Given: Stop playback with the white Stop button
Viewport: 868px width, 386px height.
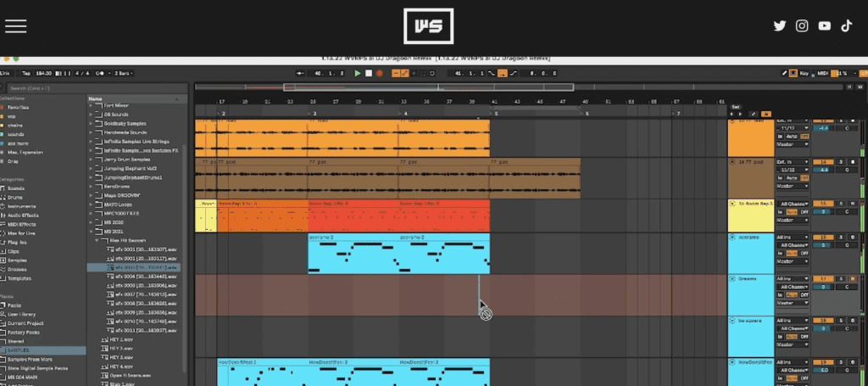Looking at the screenshot, I should click(369, 73).
